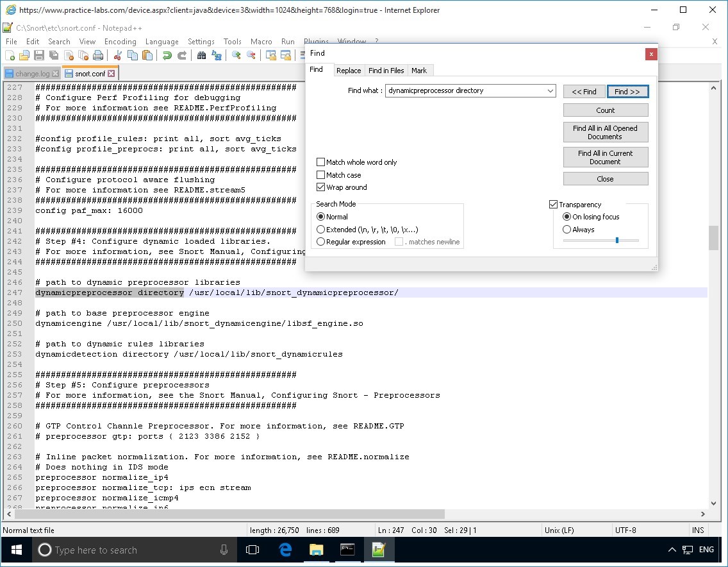
Task: Uncheck the Wrap around option
Action: tap(321, 187)
